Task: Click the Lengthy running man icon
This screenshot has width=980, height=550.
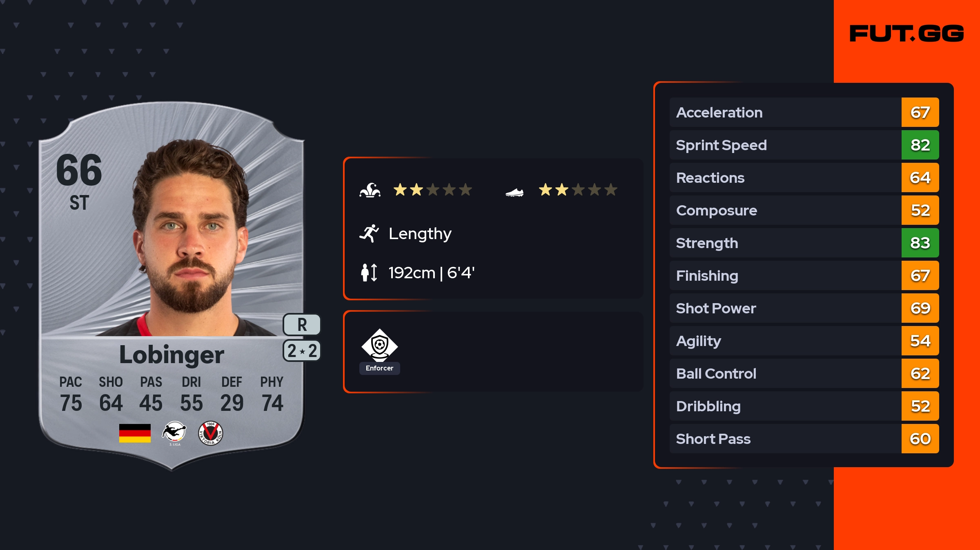Action: tap(369, 233)
